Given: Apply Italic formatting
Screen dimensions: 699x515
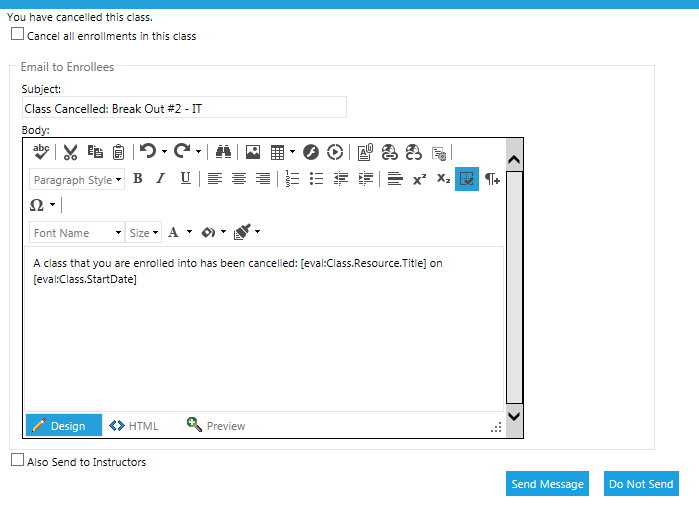Looking at the screenshot, I should (x=161, y=179).
